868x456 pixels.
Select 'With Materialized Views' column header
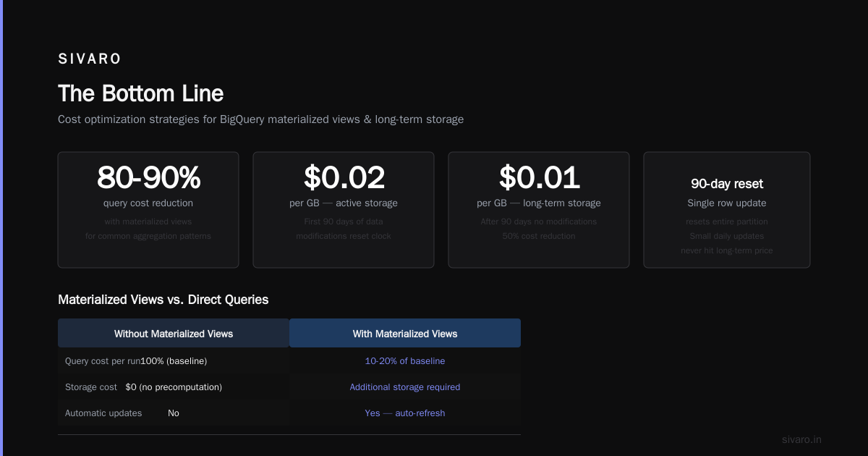[x=405, y=334]
